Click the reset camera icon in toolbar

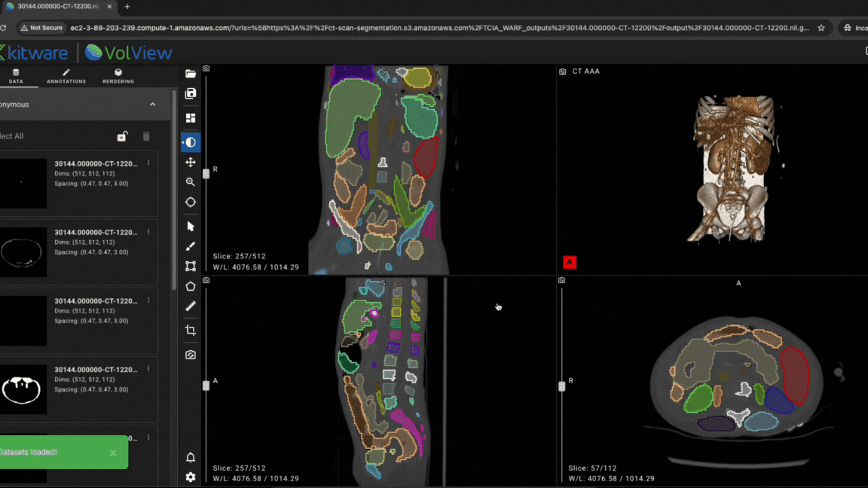191,355
